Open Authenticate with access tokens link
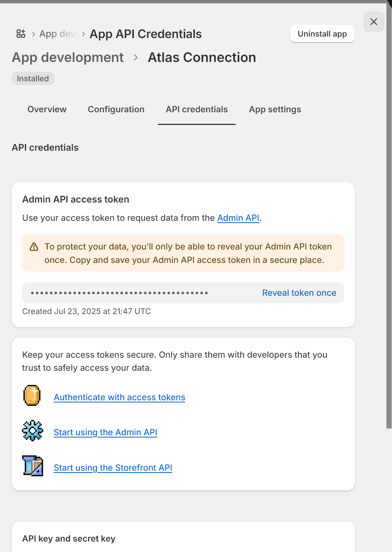This screenshot has height=552, width=392. [120, 397]
